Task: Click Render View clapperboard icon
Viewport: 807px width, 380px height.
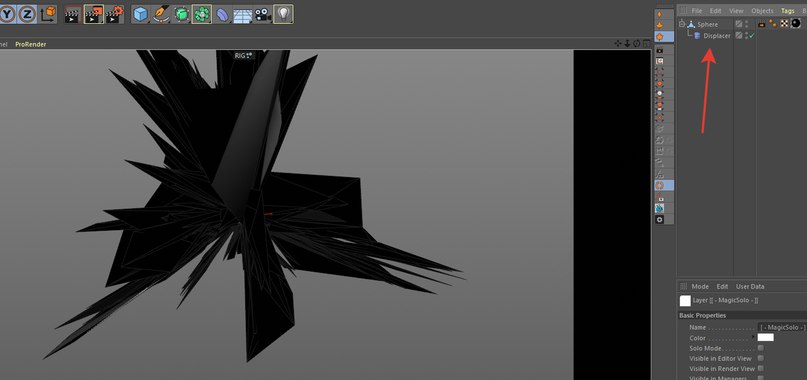Action: coord(73,14)
